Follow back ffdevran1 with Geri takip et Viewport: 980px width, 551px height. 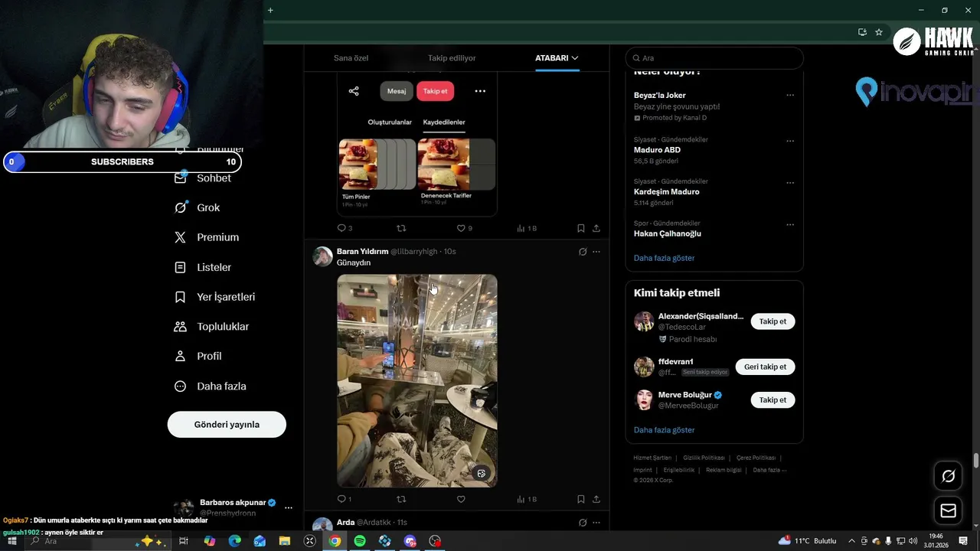click(766, 367)
